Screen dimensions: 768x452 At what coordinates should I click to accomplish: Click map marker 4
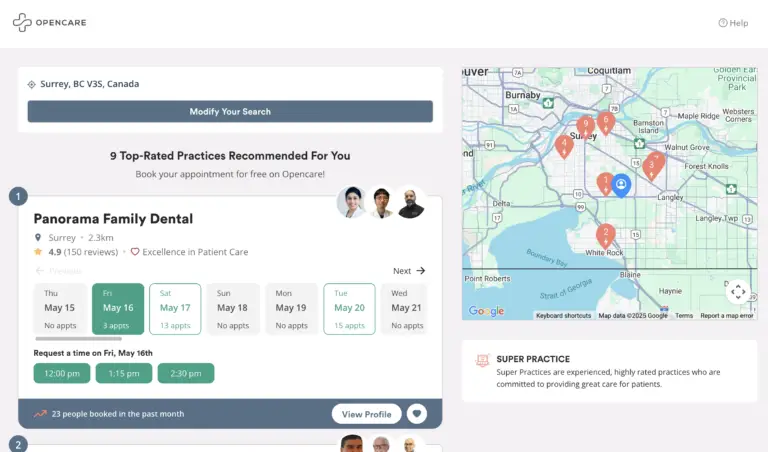pos(564,146)
